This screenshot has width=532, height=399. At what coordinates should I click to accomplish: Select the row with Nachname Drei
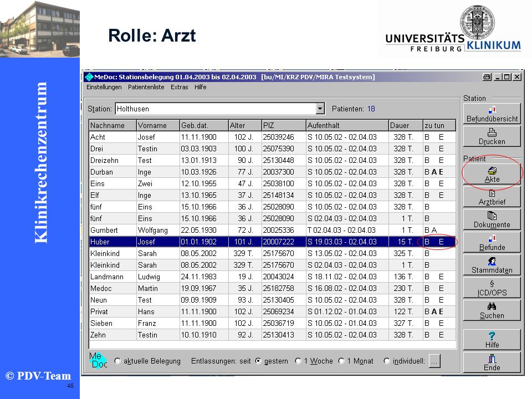coord(272,149)
